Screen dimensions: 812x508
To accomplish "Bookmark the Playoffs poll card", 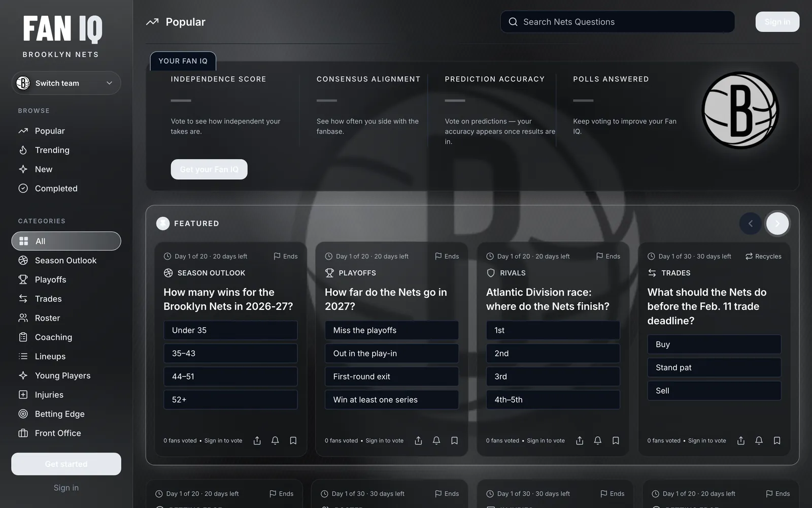I will [x=455, y=440].
